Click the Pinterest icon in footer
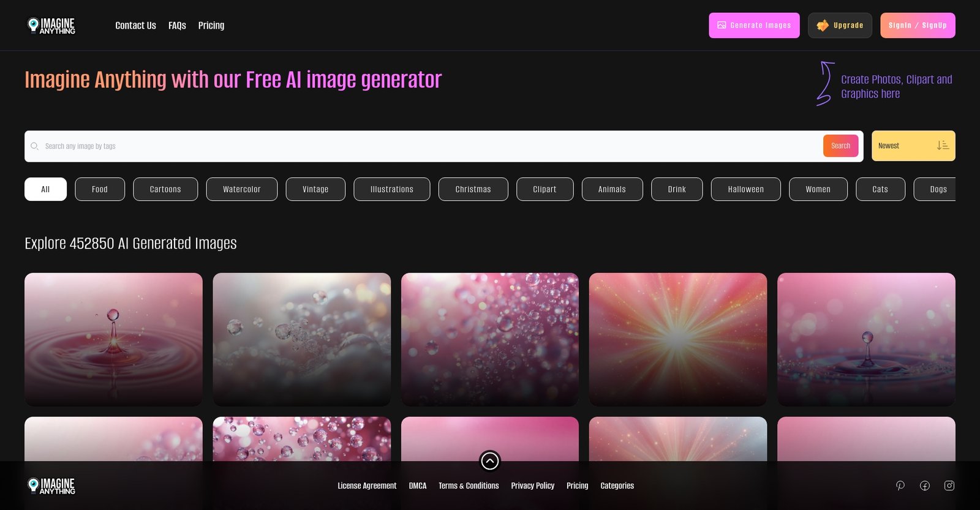This screenshot has height=510, width=980. 900,486
